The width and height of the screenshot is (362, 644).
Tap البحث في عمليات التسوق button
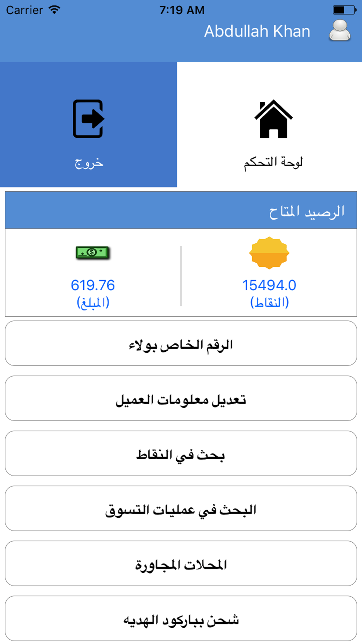181,509
